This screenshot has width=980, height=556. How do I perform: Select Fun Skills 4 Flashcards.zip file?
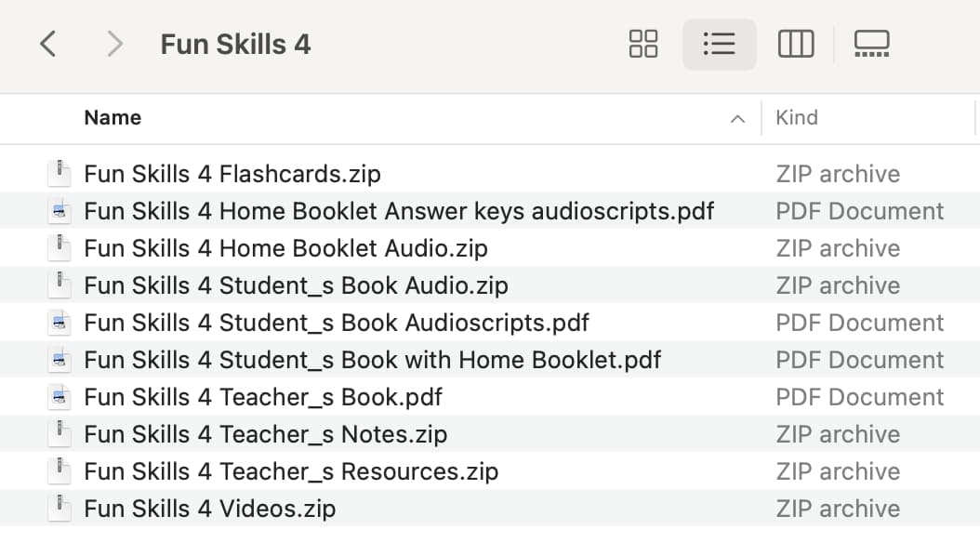[232, 174]
